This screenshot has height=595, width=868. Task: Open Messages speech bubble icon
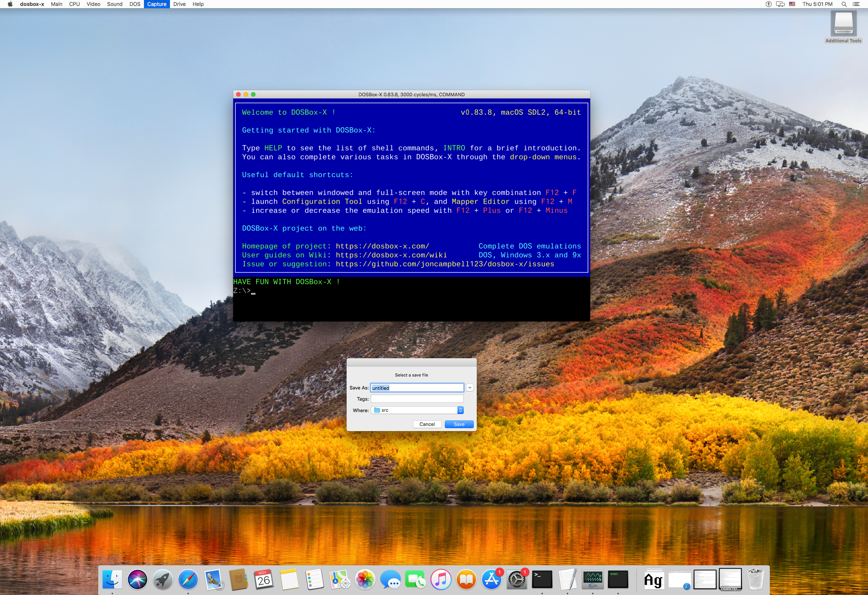tap(390, 580)
